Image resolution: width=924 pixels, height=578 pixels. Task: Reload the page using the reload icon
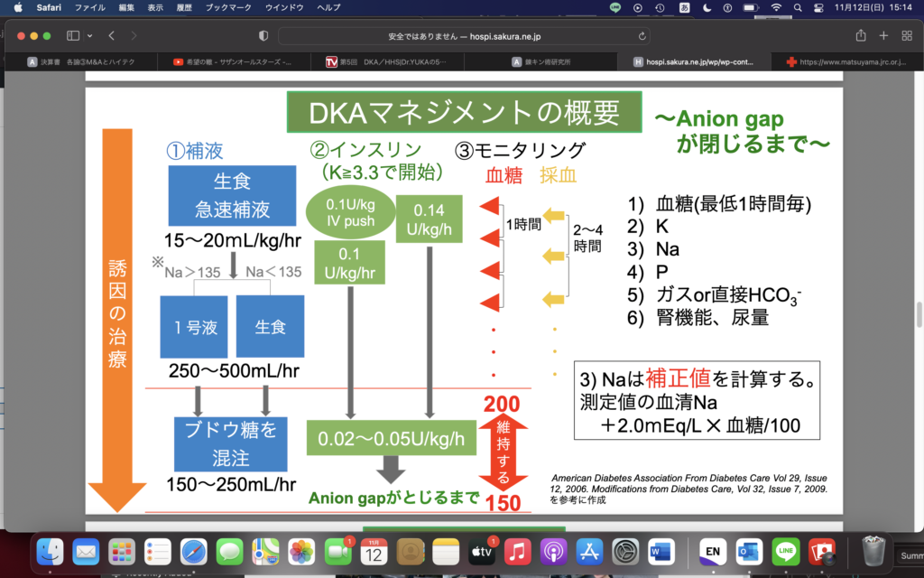[642, 36]
